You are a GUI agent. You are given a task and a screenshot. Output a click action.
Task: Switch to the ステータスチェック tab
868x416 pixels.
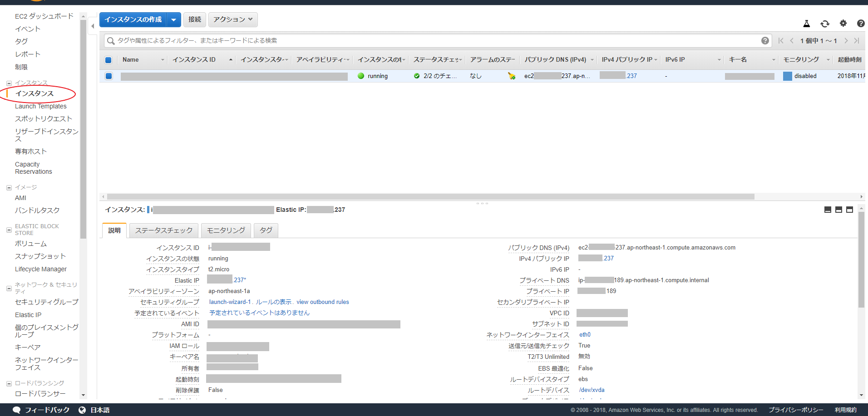[163, 230]
